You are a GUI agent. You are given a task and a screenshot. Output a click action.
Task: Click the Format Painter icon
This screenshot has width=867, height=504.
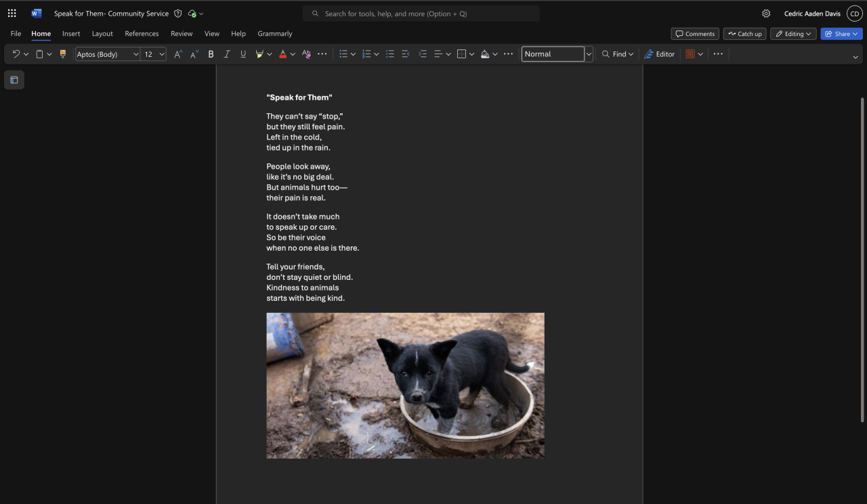pos(63,54)
